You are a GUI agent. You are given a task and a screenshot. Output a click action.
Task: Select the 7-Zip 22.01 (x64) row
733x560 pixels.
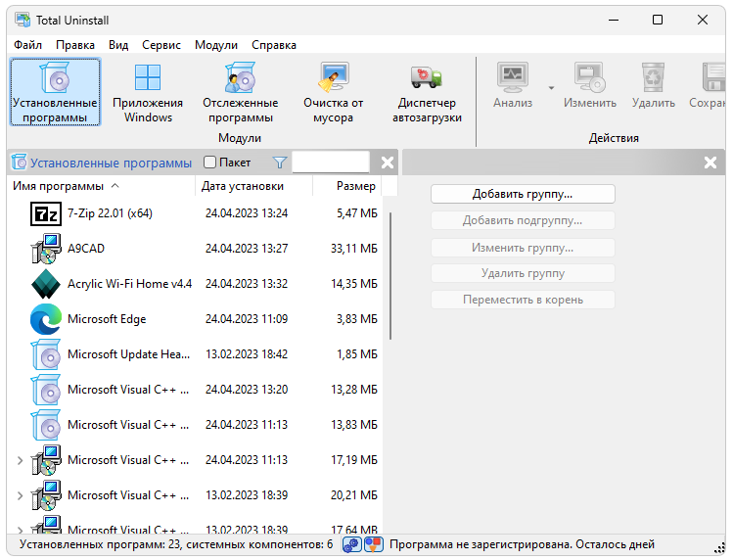(x=196, y=213)
